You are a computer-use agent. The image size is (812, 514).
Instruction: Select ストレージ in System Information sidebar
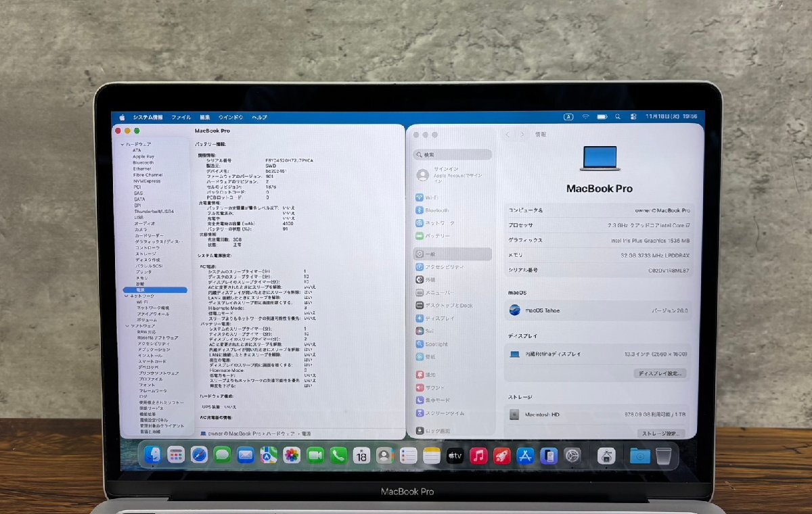coord(145,254)
